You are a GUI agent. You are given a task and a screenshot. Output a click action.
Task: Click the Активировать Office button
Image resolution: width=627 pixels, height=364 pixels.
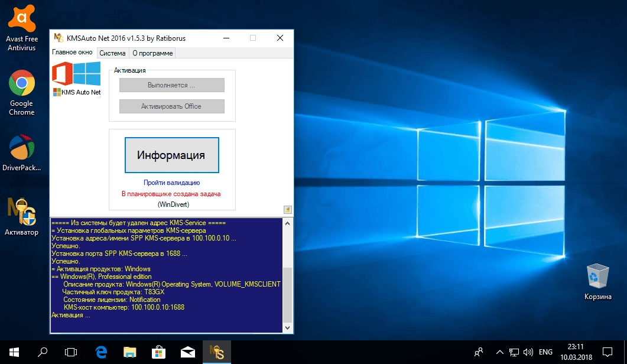(x=172, y=106)
